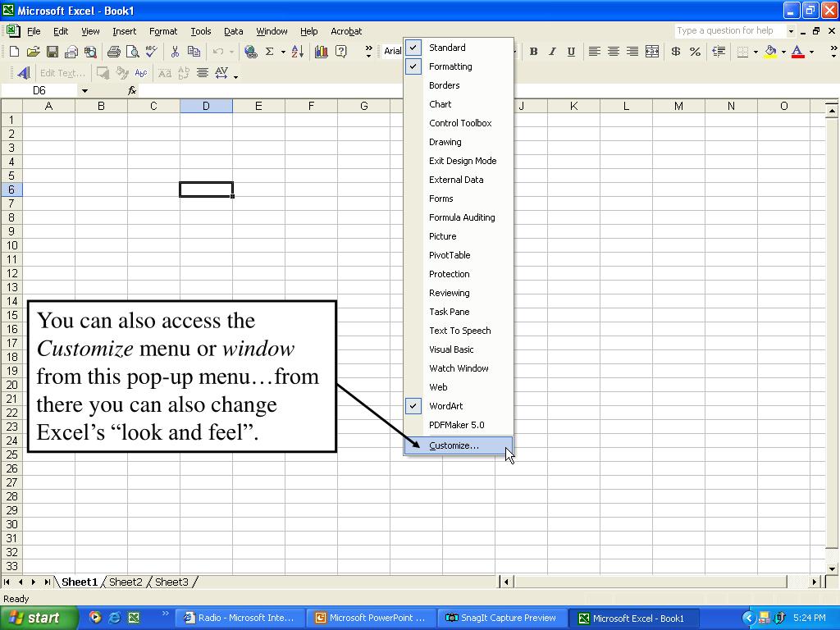
Task: Copy the selected cell contents
Action: (x=194, y=52)
